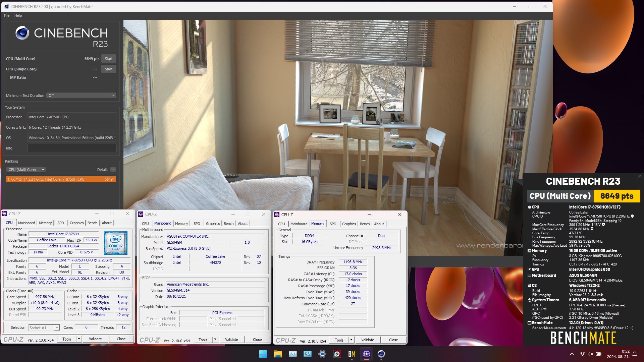Open Bench tab in left CPU-Z window
This screenshot has height=362, width=644.
tap(92, 223)
